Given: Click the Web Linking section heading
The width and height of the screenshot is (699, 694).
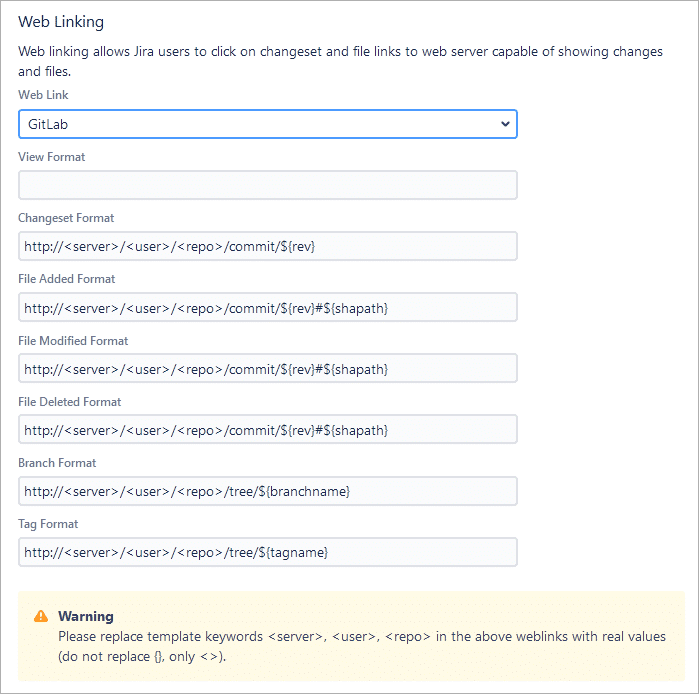Looking at the screenshot, I should pyautogui.click(x=61, y=22).
